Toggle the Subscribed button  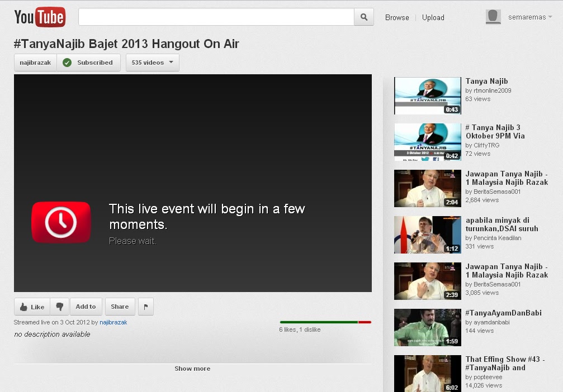pyautogui.click(x=88, y=63)
